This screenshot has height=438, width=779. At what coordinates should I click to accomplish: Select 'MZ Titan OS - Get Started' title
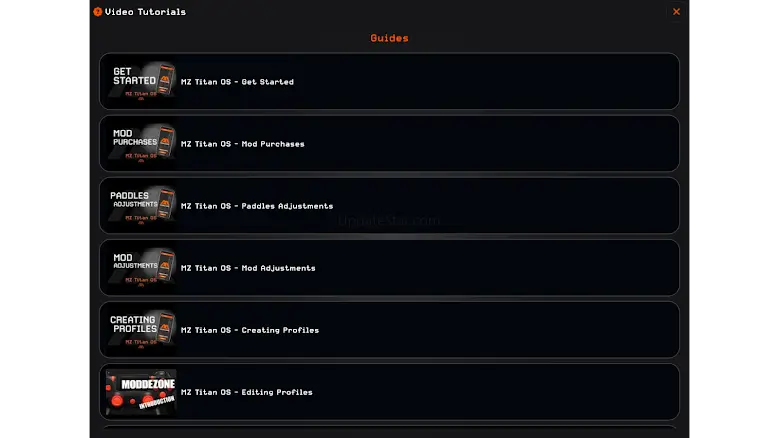(x=237, y=82)
